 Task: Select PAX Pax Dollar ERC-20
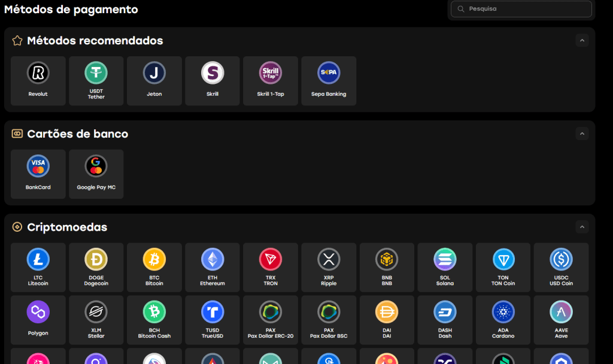coord(271,320)
